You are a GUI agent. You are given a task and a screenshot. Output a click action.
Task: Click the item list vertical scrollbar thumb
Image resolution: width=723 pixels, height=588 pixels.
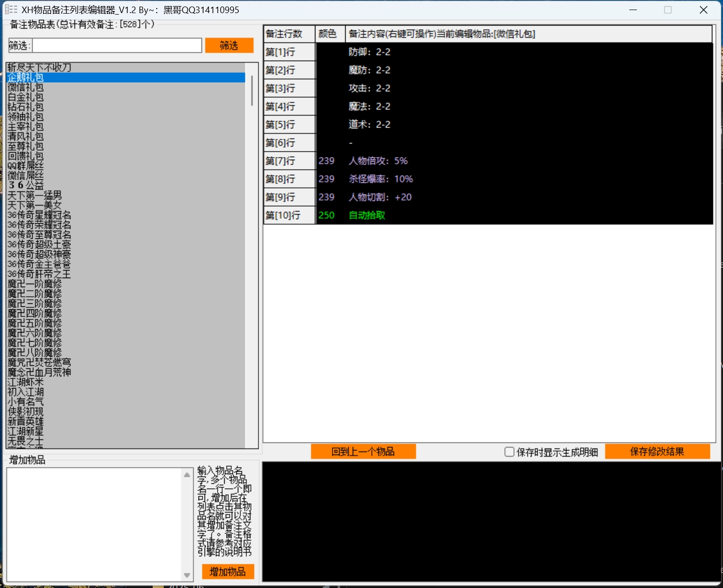(x=251, y=90)
